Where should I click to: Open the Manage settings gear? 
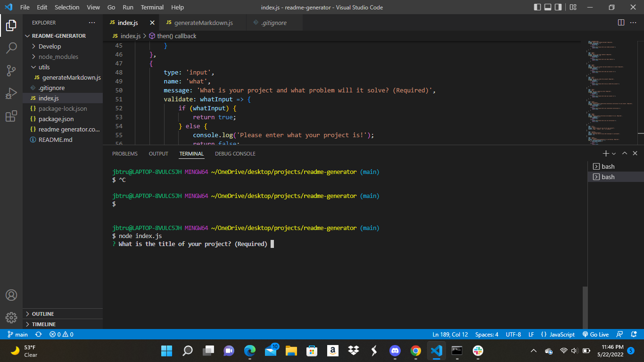coord(11,318)
